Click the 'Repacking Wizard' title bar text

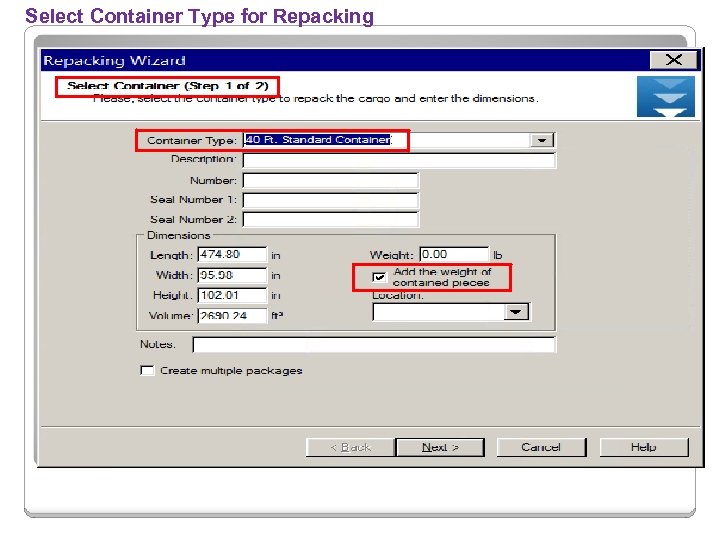(114, 61)
